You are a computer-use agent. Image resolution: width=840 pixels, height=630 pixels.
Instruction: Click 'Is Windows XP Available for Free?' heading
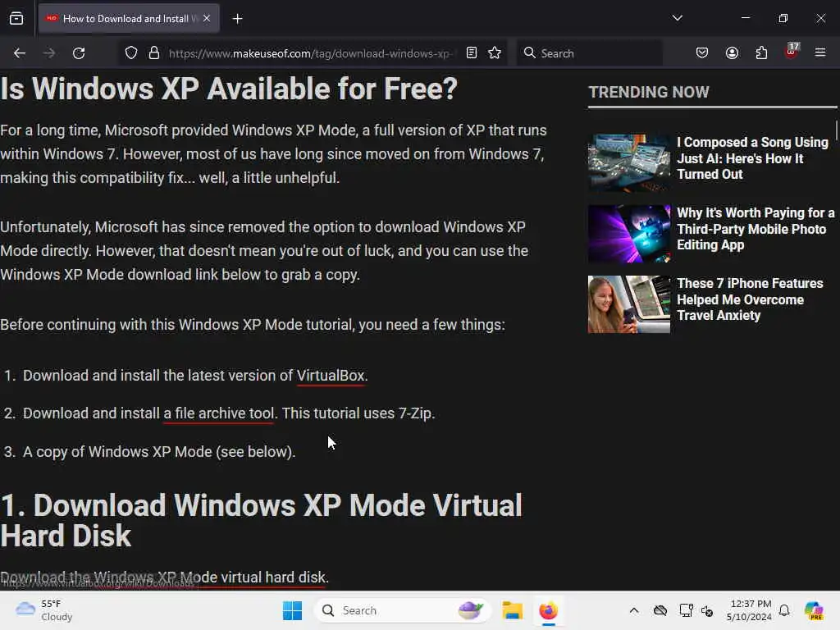229,89
